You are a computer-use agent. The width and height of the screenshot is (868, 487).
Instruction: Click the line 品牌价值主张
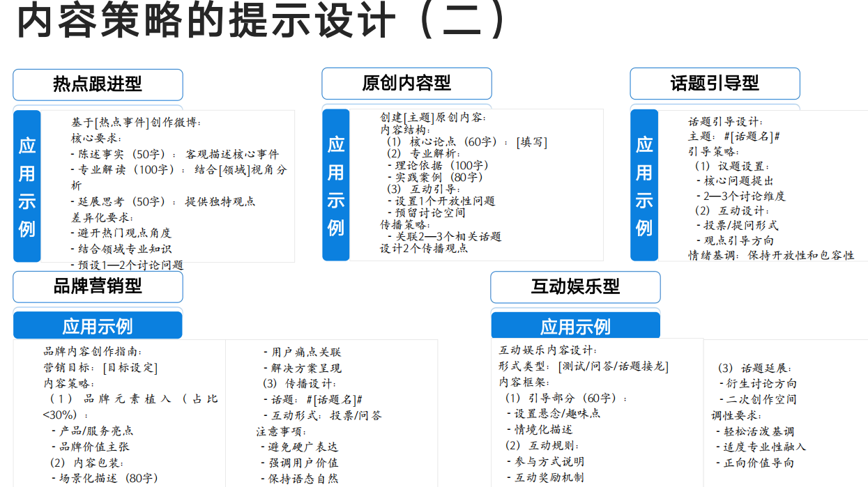[x=90, y=447]
